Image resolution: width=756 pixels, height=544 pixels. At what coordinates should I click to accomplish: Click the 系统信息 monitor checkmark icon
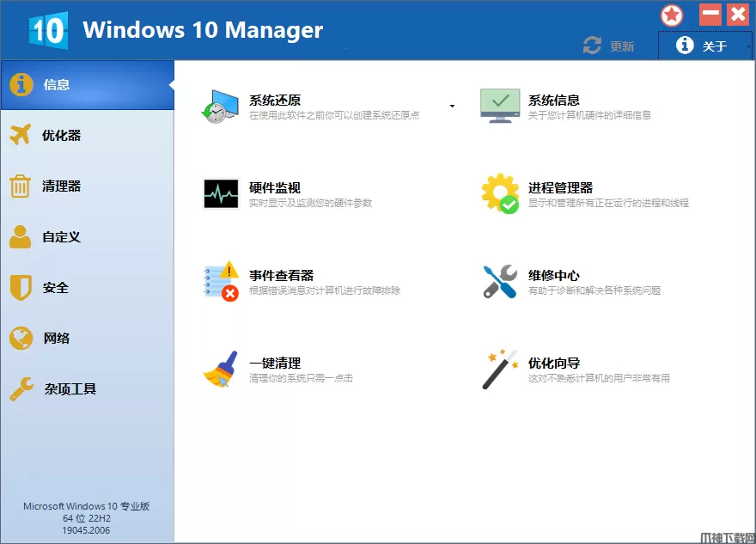[500, 106]
